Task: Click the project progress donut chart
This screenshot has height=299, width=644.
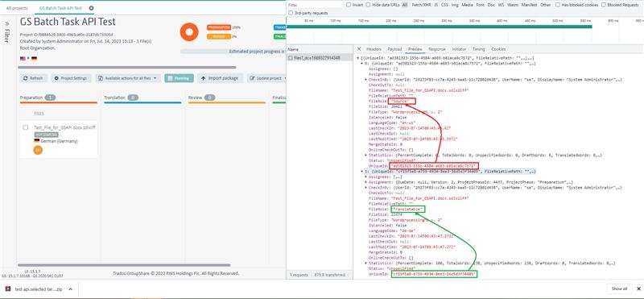Action: (x=189, y=31)
